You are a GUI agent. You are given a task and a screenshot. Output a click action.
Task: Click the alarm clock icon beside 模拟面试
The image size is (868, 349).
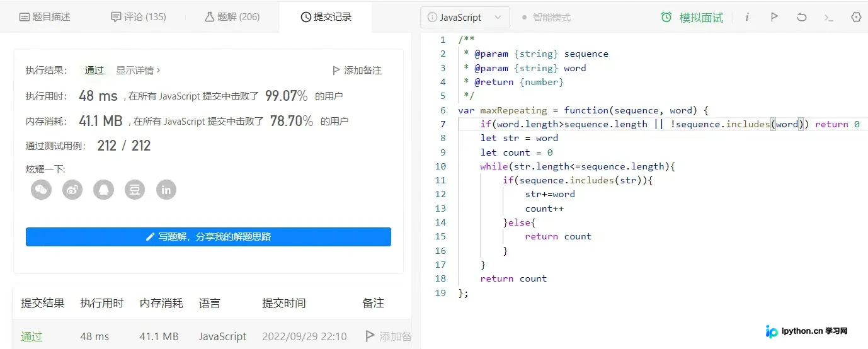[666, 18]
